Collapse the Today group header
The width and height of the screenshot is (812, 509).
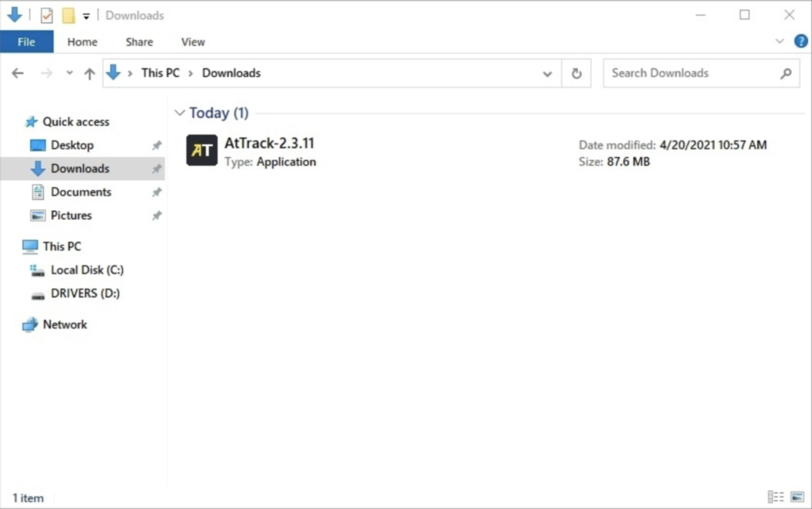(x=179, y=113)
